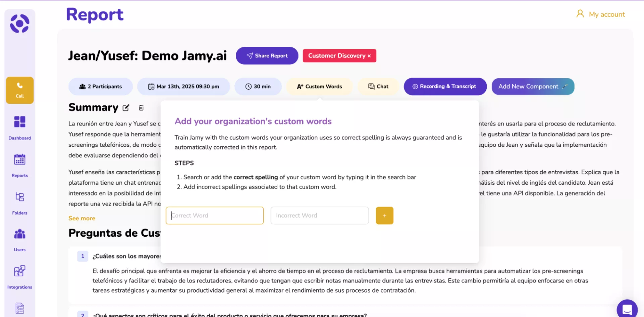Expand summary with See more
Screen dimensions: 644x317
[82, 218]
